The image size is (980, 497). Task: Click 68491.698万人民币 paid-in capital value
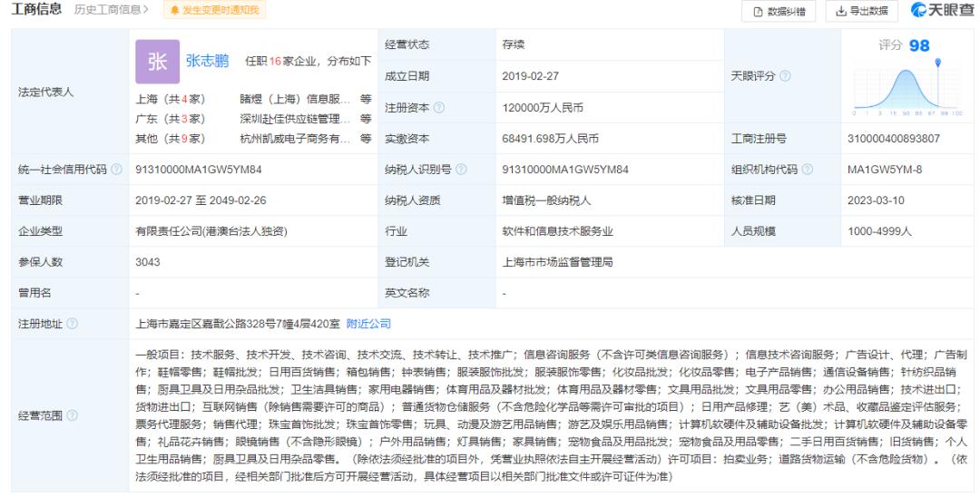pyautogui.click(x=551, y=139)
